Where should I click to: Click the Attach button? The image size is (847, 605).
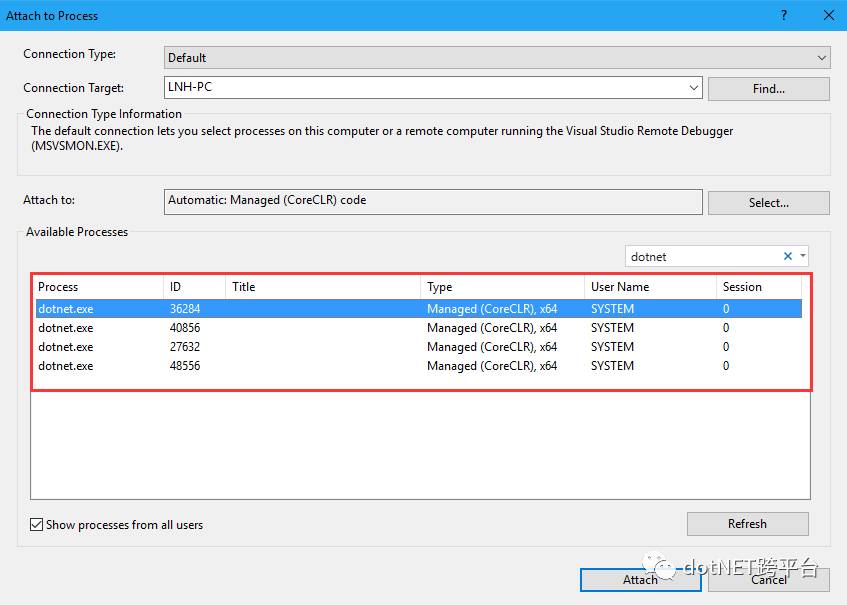(641, 580)
